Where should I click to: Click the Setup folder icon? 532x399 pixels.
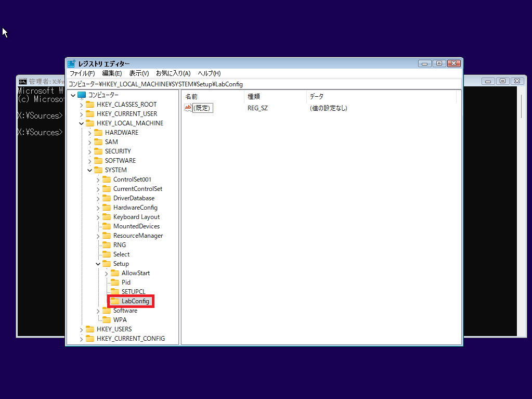click(107, 264)
